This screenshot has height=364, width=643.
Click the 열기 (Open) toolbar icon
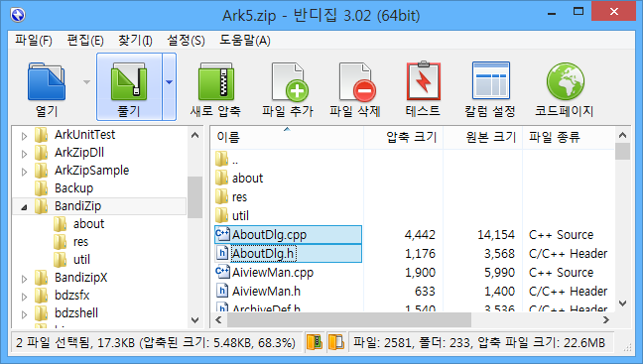point(47,81)
